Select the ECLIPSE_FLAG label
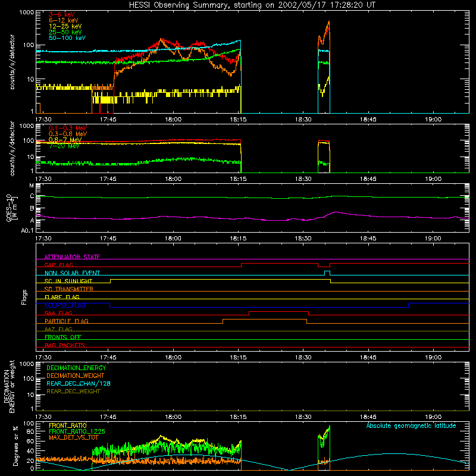 click(x=65, y=305)
